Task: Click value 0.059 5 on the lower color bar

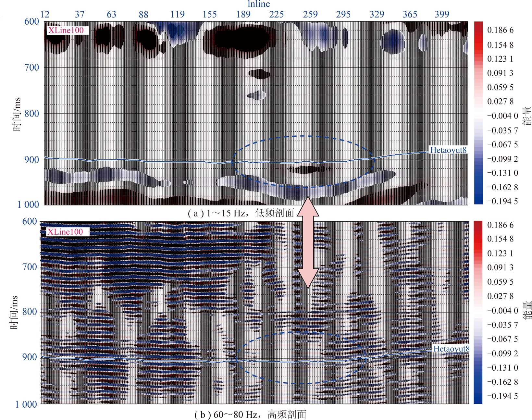Action: [x=500, y=282]
